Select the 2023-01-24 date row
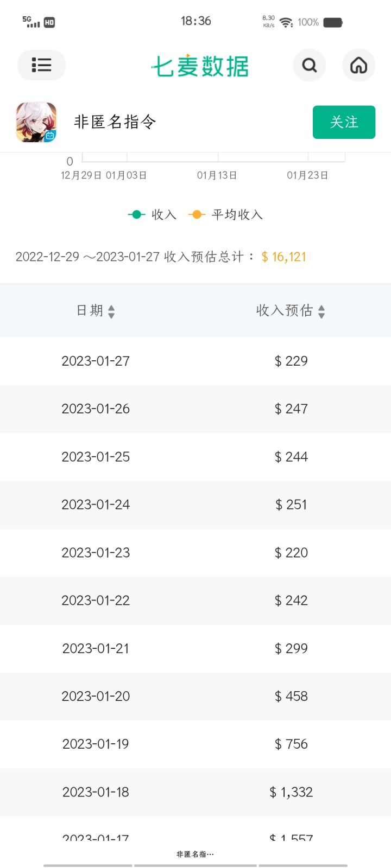The image size is (391, 868). 195,505
